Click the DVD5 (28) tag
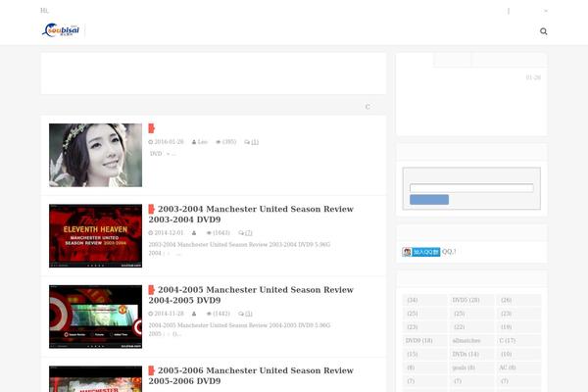The image size is (588, 392). point(471,300)
